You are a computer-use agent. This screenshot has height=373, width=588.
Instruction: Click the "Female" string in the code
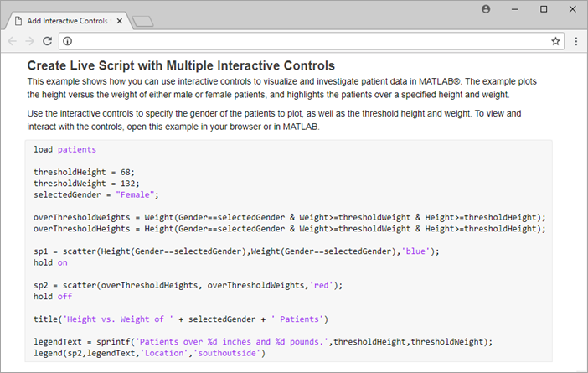click(135, 194)
